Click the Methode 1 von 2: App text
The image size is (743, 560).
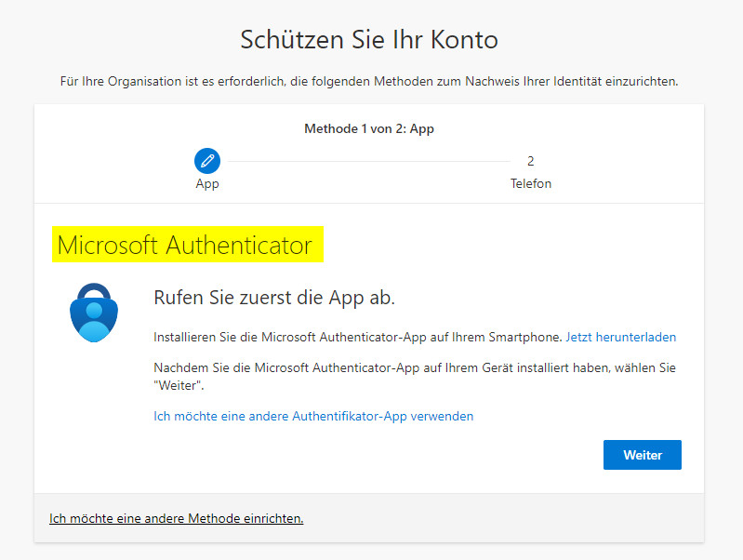[369, 129]
